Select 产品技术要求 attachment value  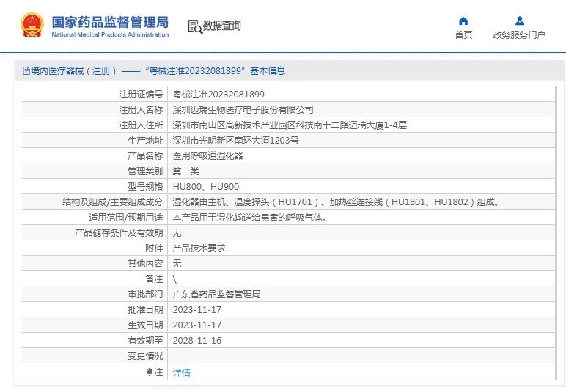199,248
